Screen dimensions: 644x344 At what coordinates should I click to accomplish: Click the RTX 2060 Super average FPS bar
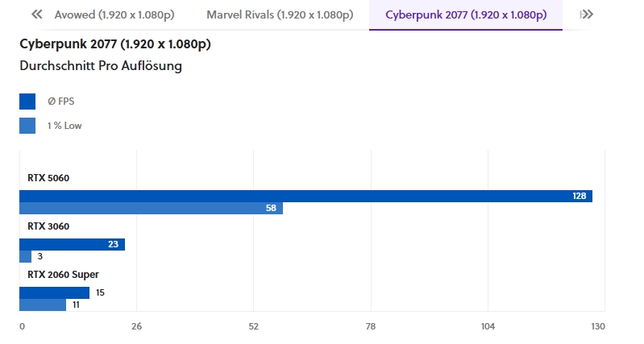[54, 292]
